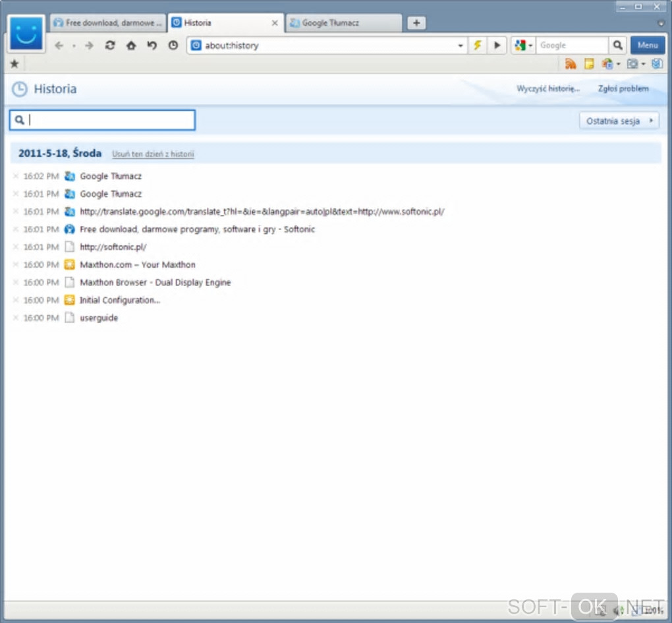
Task: Click the Zgłoś problem link
Action: [x=623, y=89]
